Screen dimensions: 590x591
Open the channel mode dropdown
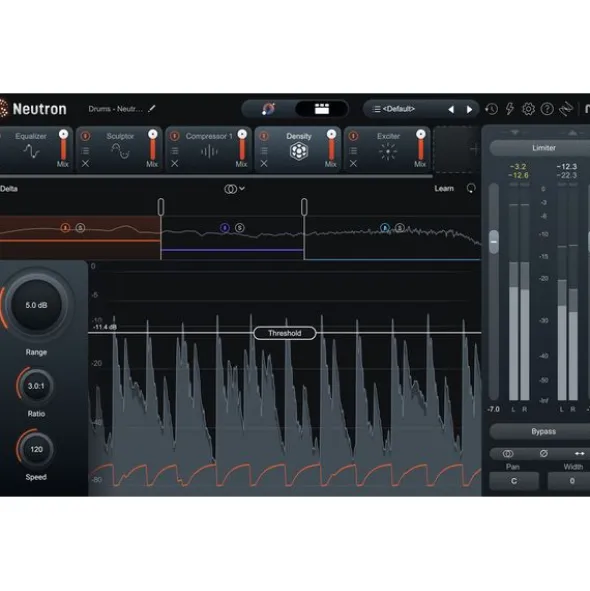[x=234, y=189]
